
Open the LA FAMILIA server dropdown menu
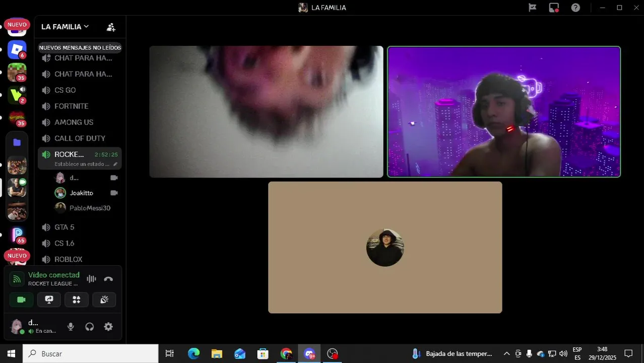pos(65,27)
